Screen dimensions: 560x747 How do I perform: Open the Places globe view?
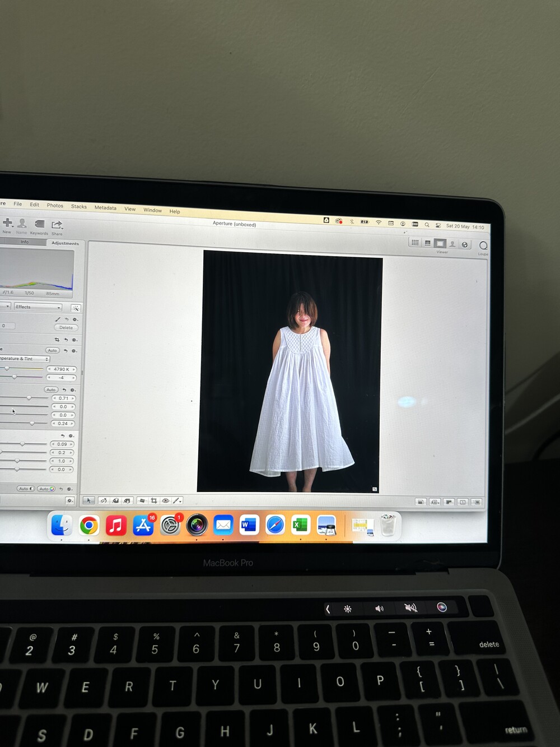465,244
